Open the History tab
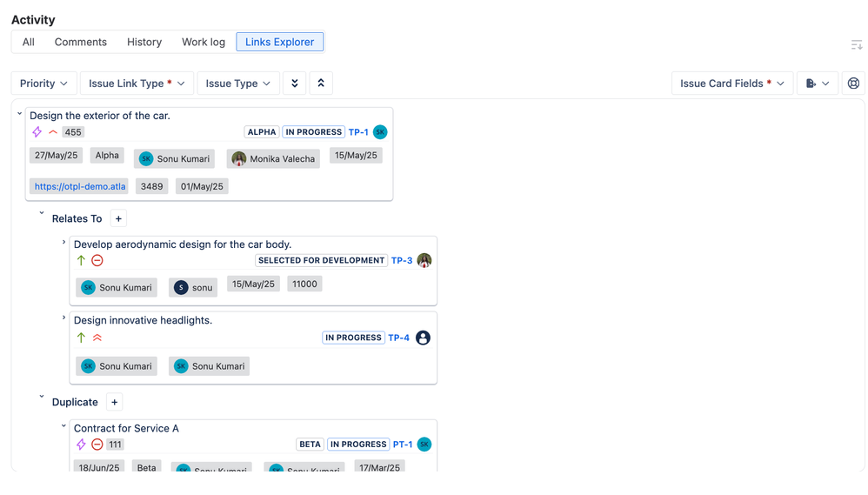 (144, 42)
